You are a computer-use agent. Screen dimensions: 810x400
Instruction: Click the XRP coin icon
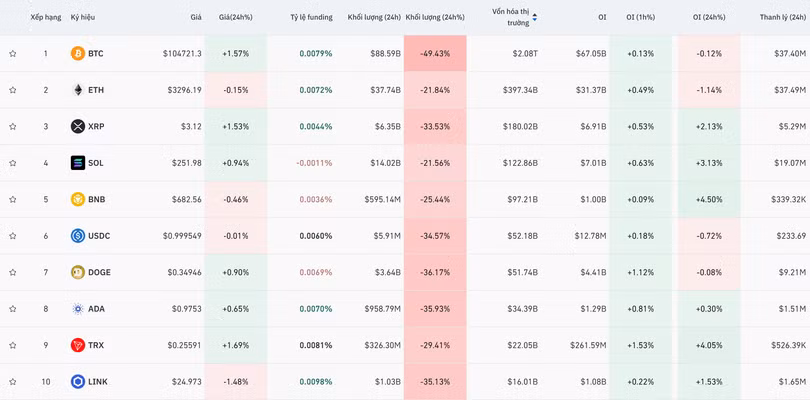click(x=78, y=126)
